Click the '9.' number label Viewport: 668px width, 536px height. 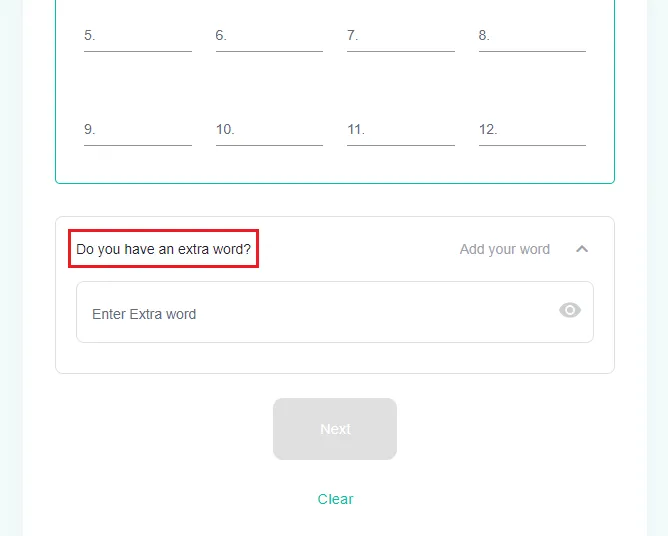coord(89,130)
